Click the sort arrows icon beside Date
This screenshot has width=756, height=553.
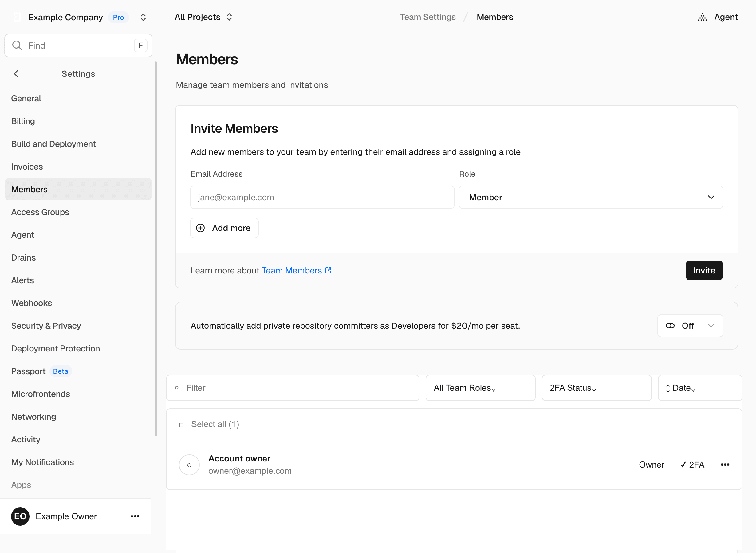667,389
